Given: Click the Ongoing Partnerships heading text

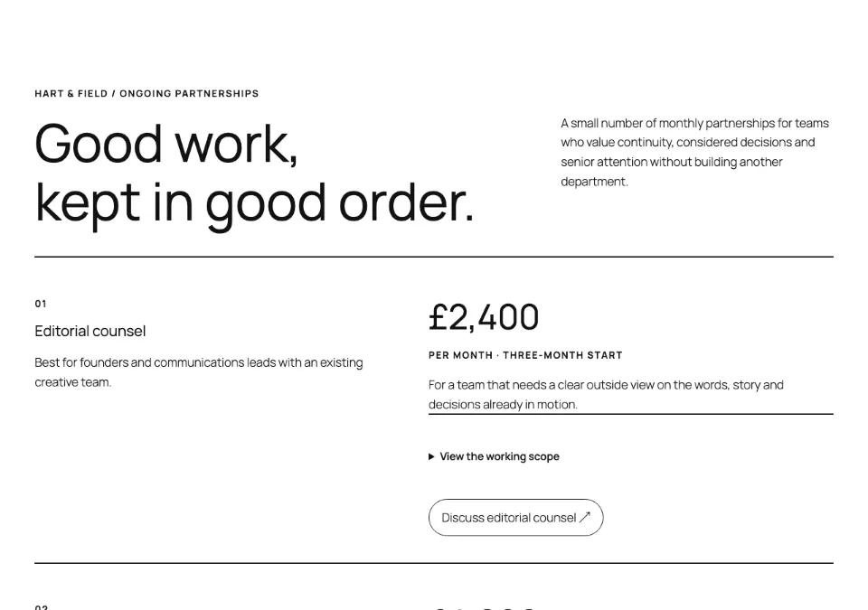Looking at the screenshot, I should [x=189, y=94].
